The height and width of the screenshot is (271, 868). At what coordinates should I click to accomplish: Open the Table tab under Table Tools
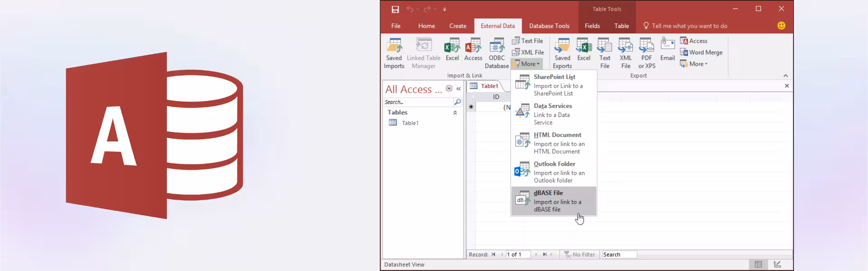pyautogui.click(x=622, y=26)
